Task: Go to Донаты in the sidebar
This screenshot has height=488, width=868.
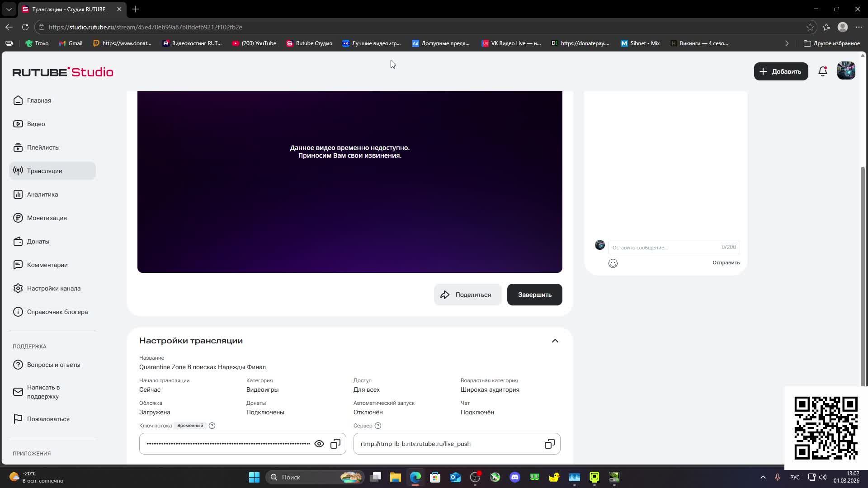Action: pos(38,241)
